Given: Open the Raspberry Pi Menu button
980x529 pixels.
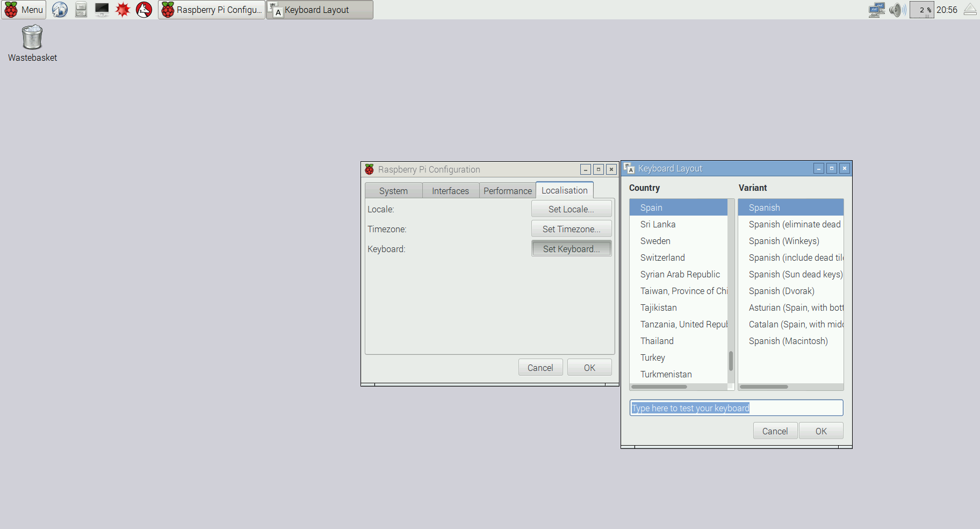Looking at the screenshot, I should click(x=24, y=10).
